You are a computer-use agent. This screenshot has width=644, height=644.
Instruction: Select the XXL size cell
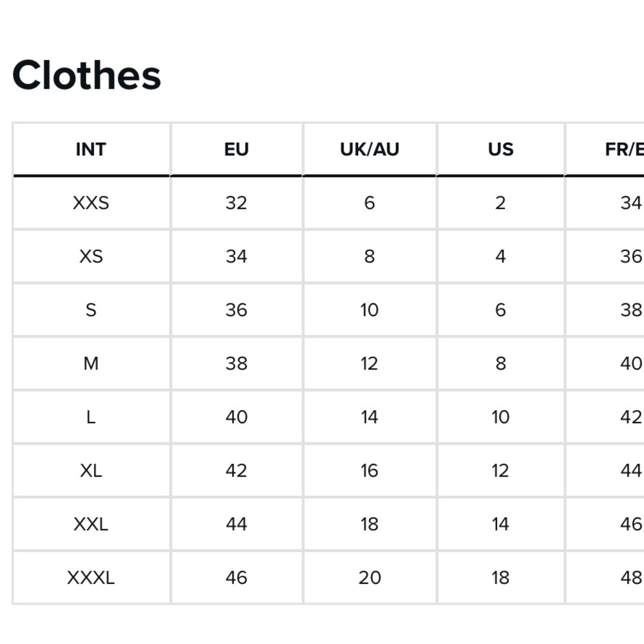coord(91,524)
